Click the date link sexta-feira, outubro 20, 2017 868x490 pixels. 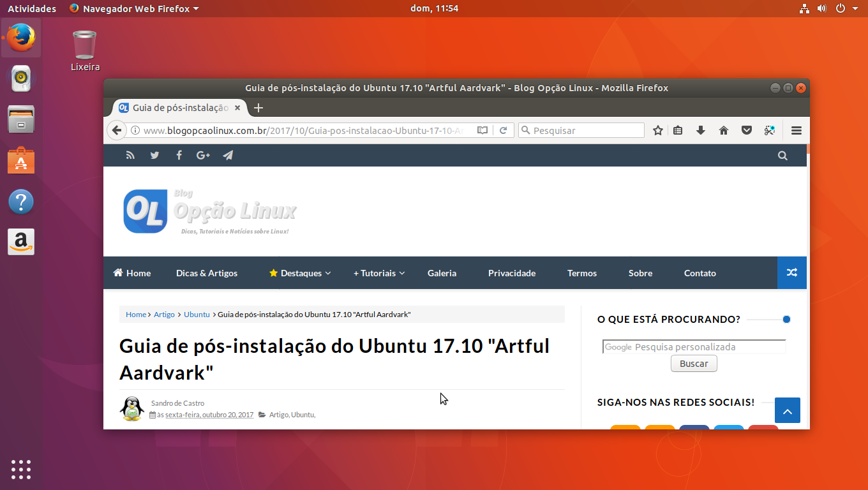tap(209, 415)
